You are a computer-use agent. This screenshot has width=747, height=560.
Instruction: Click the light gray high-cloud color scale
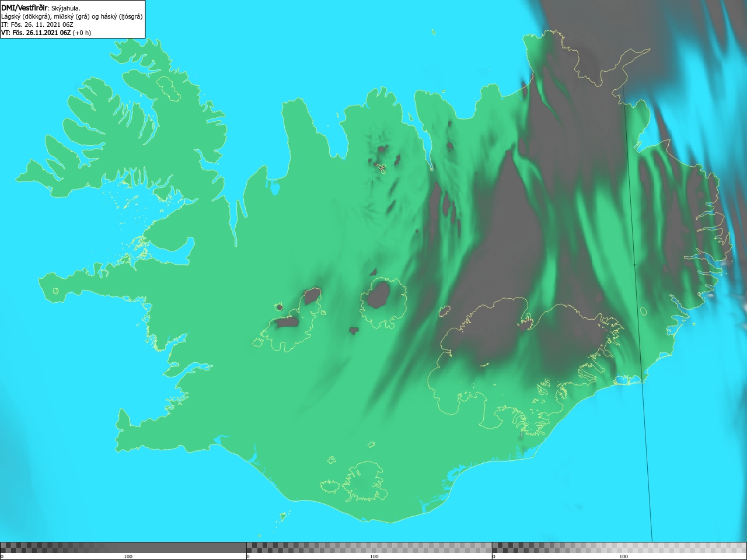pos(619,548)
